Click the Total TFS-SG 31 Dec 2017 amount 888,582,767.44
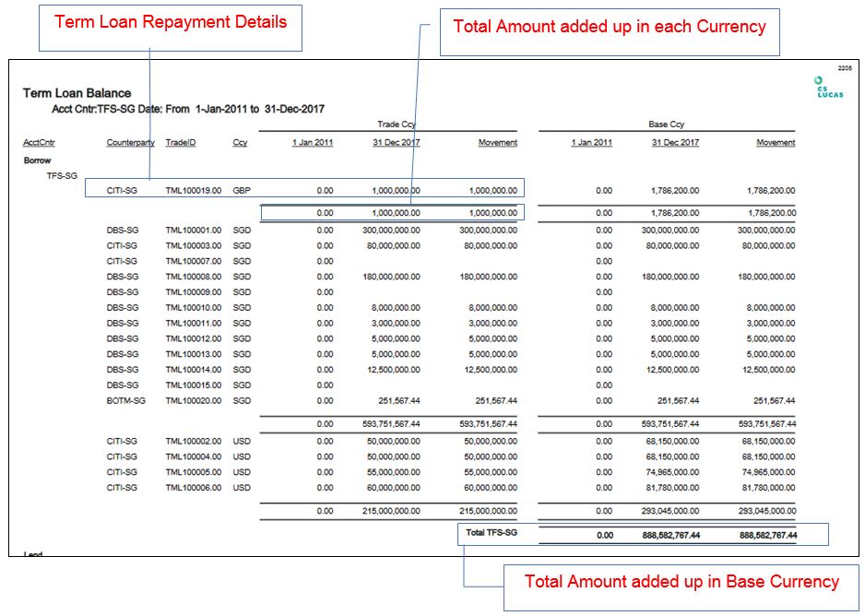 [670, 535]
